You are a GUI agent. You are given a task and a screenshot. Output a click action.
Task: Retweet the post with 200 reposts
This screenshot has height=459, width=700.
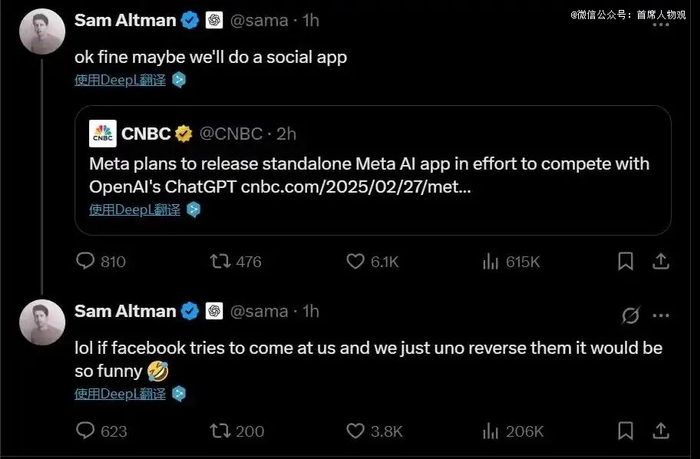[218, 432]
